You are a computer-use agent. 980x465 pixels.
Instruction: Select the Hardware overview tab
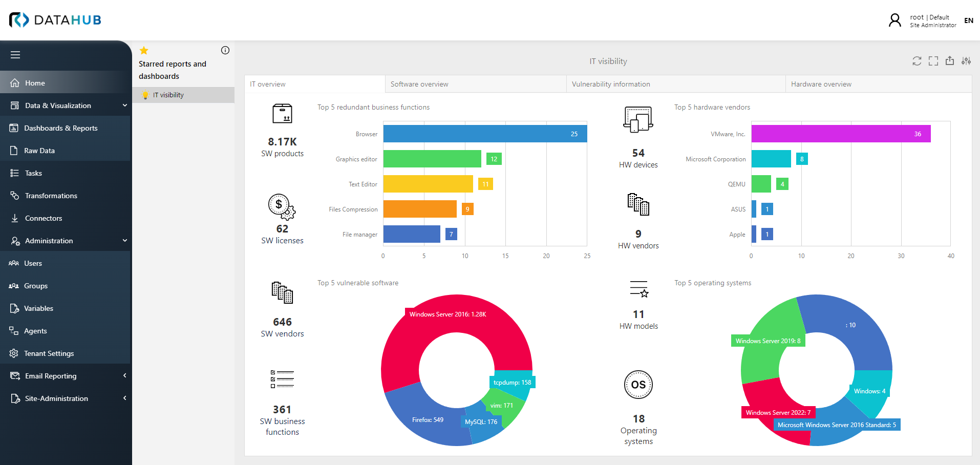point(821,84)
